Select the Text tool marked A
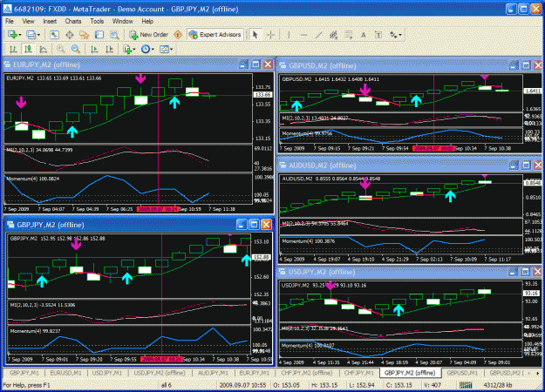Screen dimensions: 545x392 tap(364, 35)
